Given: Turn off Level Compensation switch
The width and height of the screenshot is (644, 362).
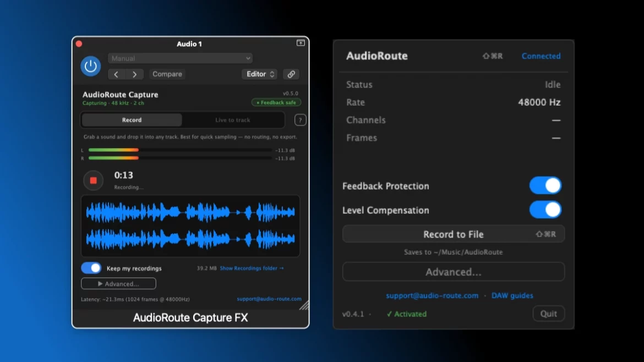Looking at the screenshot, I should tap(545, 210).
